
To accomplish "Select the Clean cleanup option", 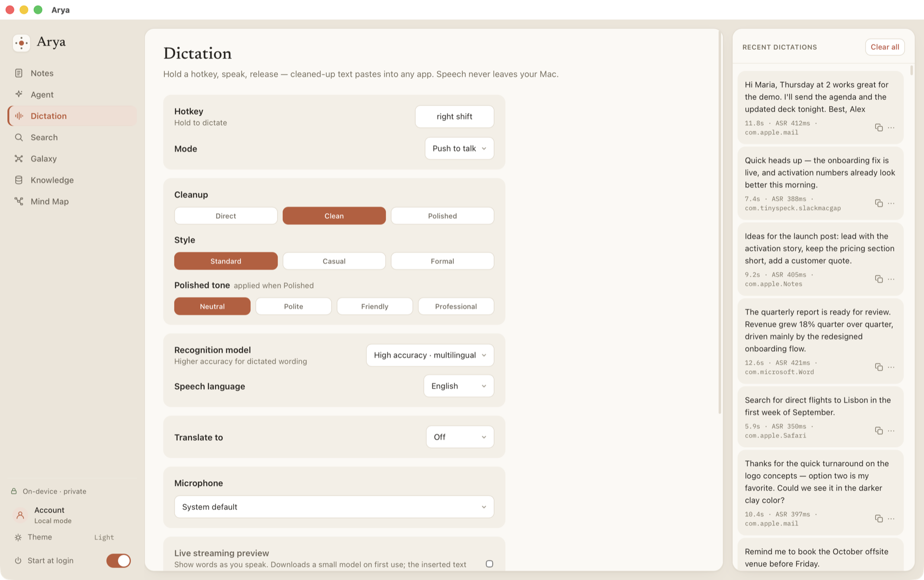I will click(x=334, y=216).
